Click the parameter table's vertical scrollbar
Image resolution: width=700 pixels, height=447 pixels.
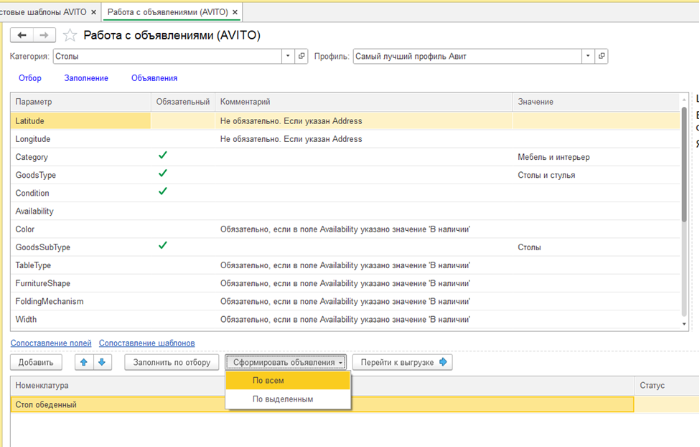[684, 210]
